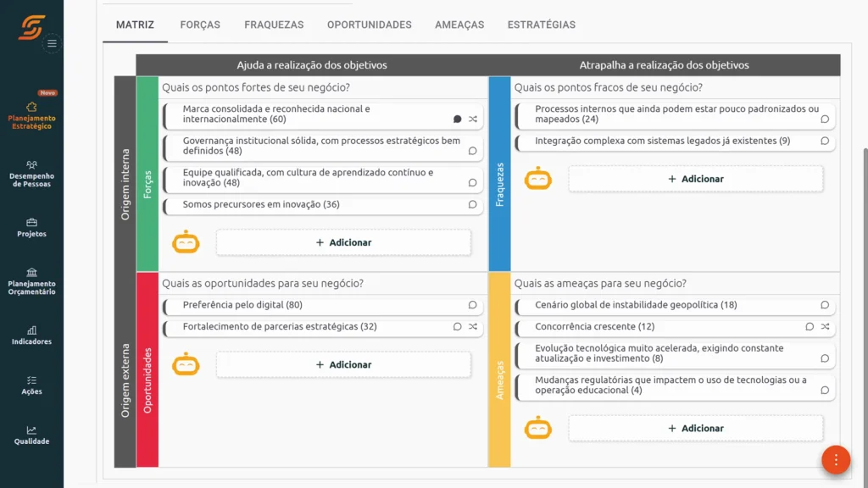The width and height of the screenshot is (868, 488).
Task: Select 'Concorrência crescente (12)' threat text
Action: [x=594, y=326]
